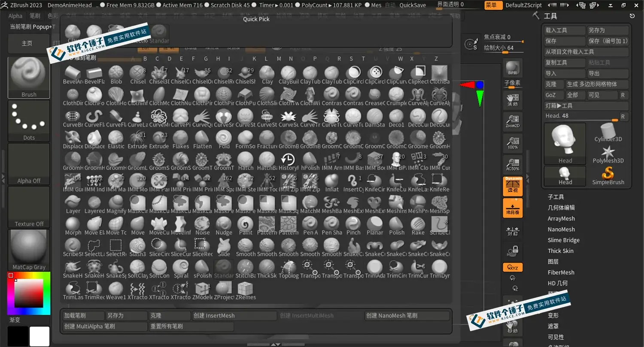Expand the 子工具 sub-palette
This screenshot has width=644, height=347.
(556, 197)
